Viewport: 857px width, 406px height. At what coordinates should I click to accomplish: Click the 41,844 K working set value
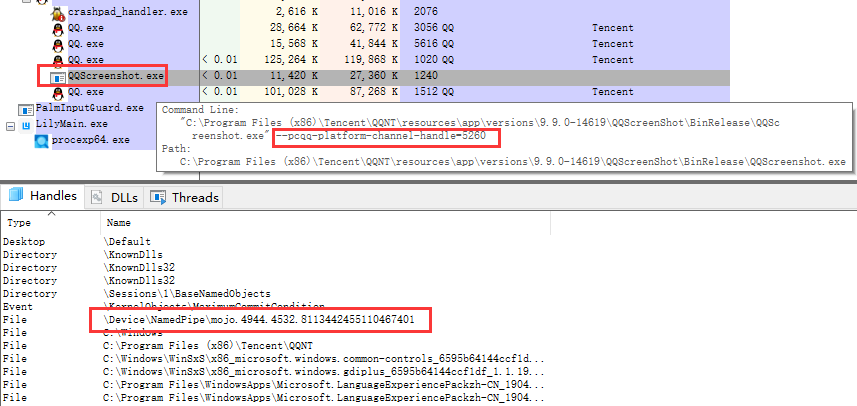pos(374,44)
